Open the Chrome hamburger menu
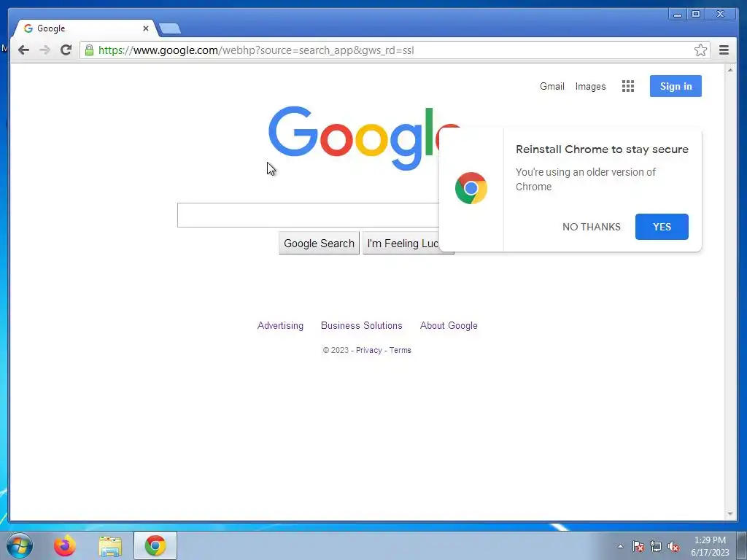The image size is (747, 560). (x=724, y=50)
